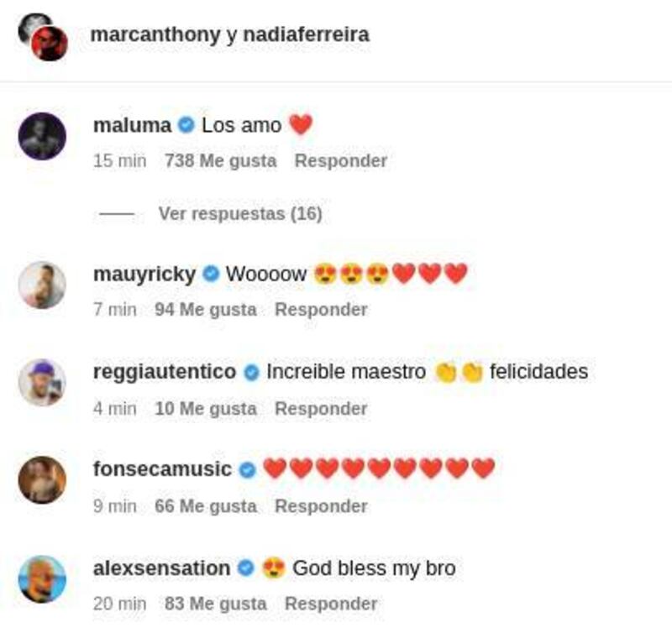Image resolution: width=672 pixels, height=633 pixels.
Task: Expand Ver respuestas (16) under maluma's comment
Action: (240, 214)
